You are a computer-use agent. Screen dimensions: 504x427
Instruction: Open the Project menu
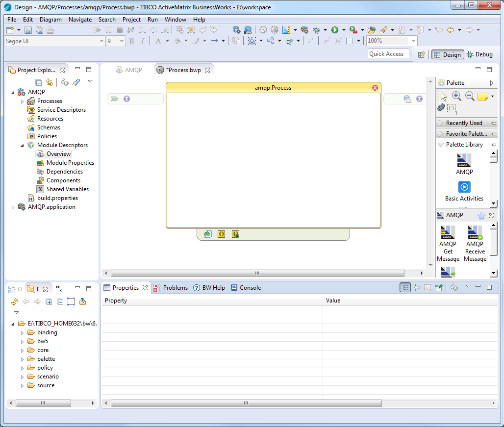[131, 20]
